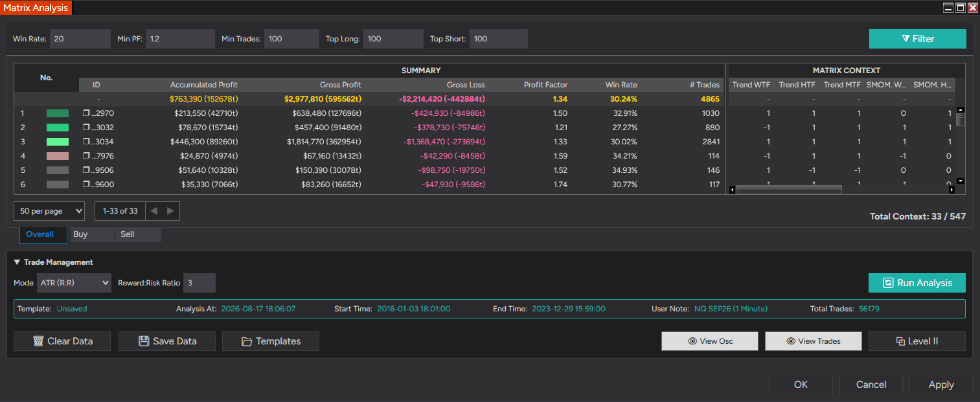Select the profit factor 1.74 cell
The width and height of the screenshot is (980, 402).
(x=560, y=184)
